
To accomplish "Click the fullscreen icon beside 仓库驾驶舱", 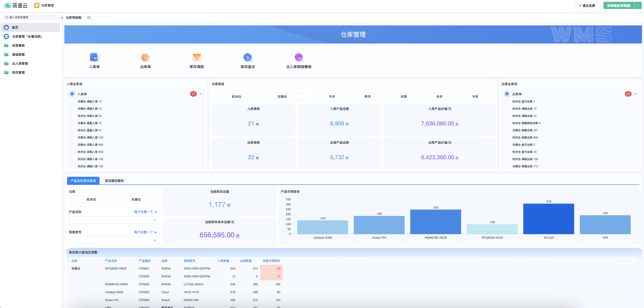I will coord(89,18).
